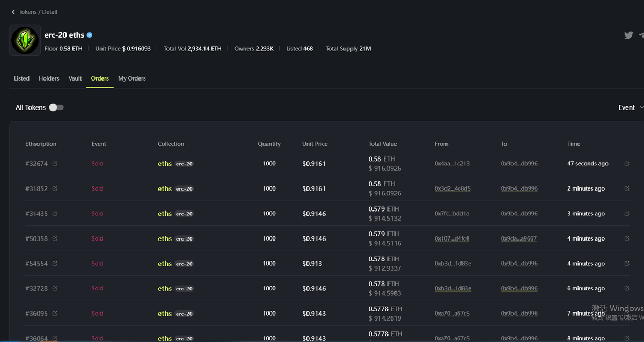Click the Quantity column header

tap(269, 144)
